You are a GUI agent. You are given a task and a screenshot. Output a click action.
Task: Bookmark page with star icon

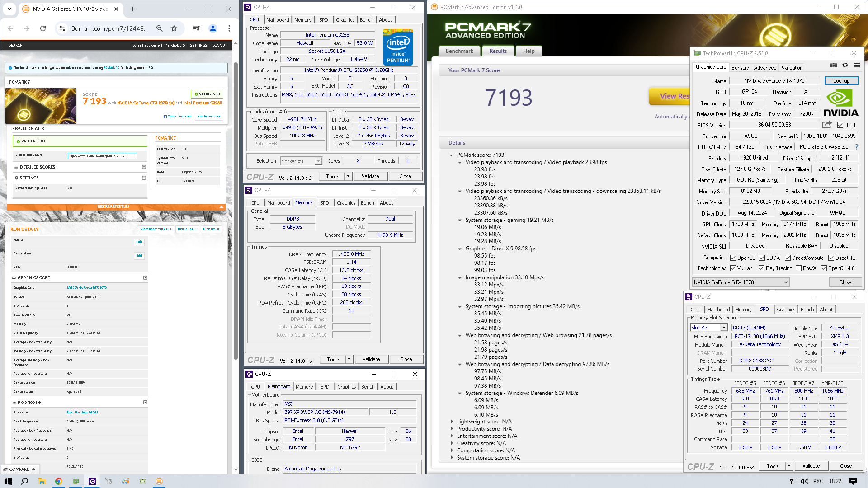point(174,28)
